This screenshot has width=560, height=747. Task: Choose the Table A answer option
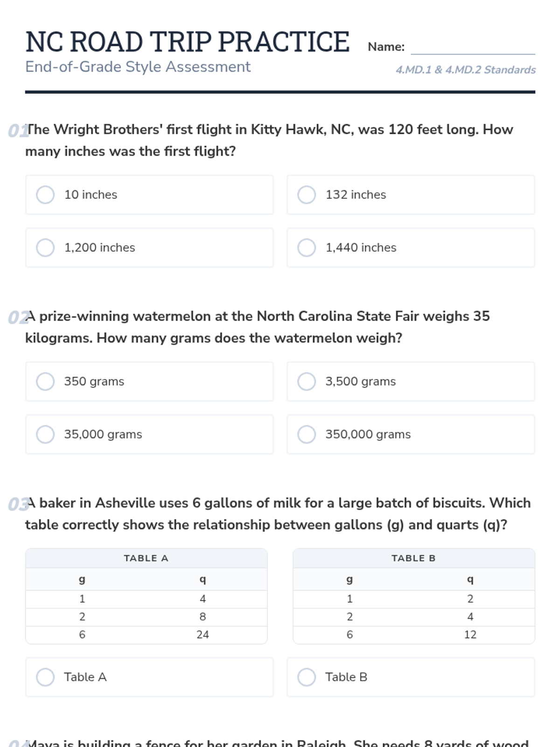coord(45,677)
